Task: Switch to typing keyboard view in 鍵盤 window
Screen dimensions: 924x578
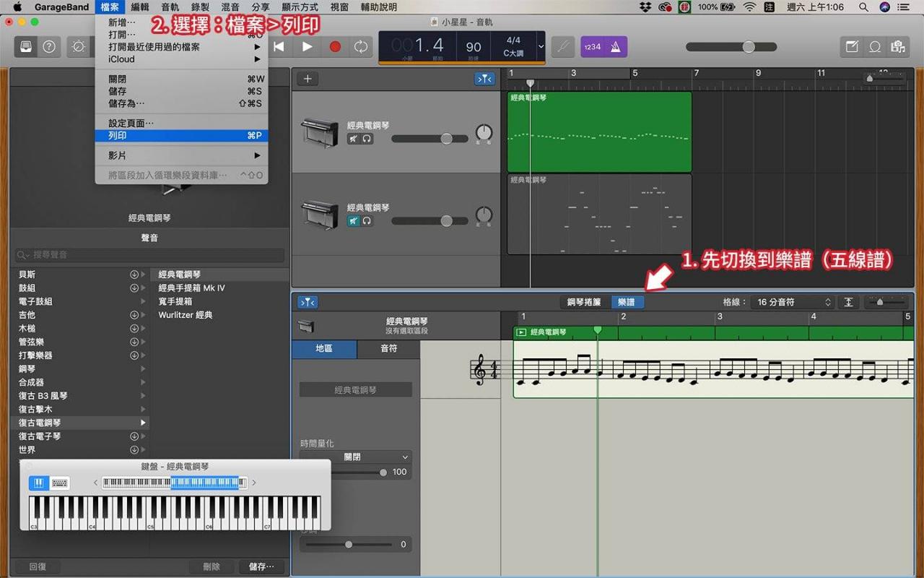Action: click(x=60, y=483)
